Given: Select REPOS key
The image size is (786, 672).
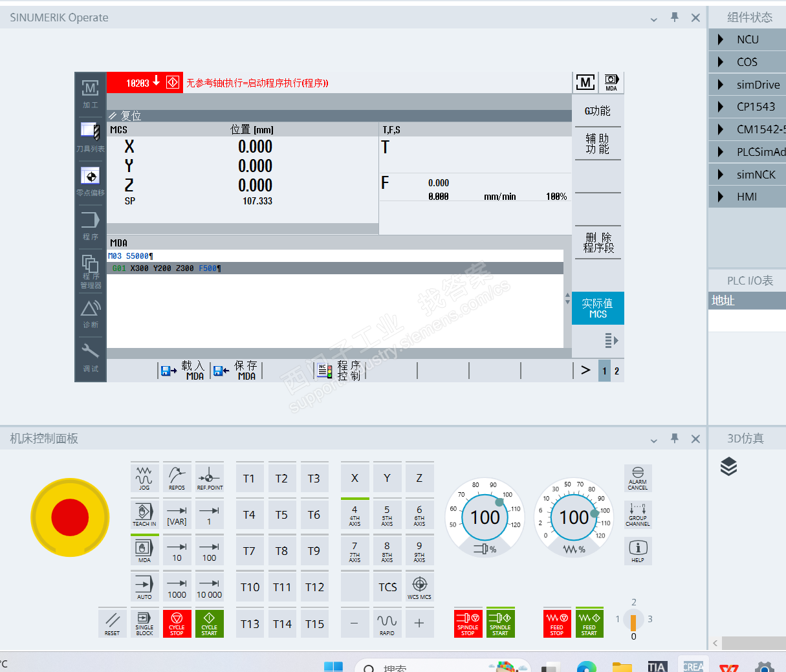Looking at the screenshot, I should [x=177, y=478].
